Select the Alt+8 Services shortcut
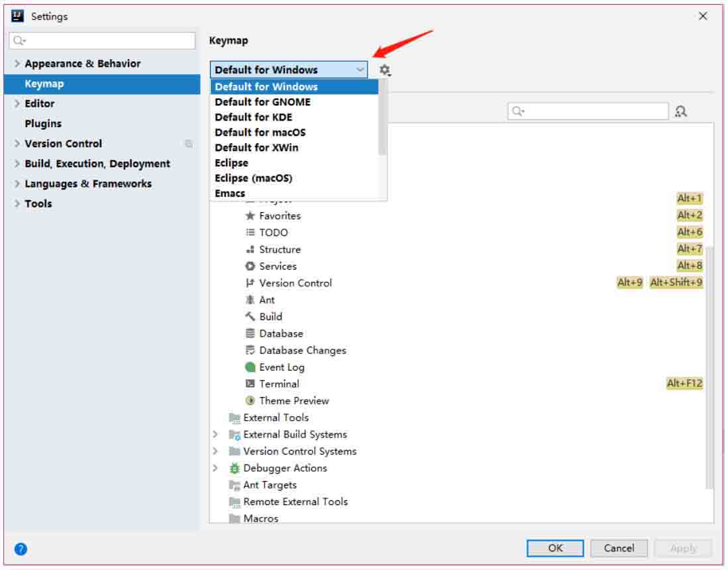Image resolution: width=728 pixels, height=570 pixels. 690,266
